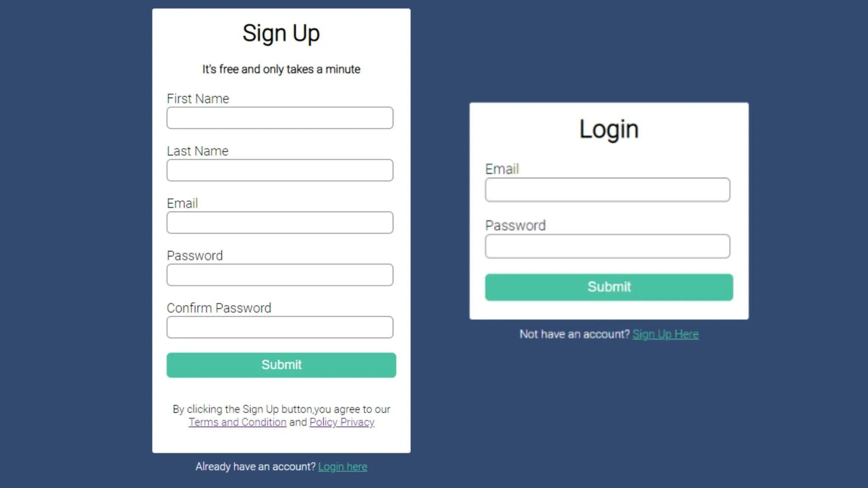Click the Submit button on Sign Up form
868x488 pixels.
[x=281, y=365]
